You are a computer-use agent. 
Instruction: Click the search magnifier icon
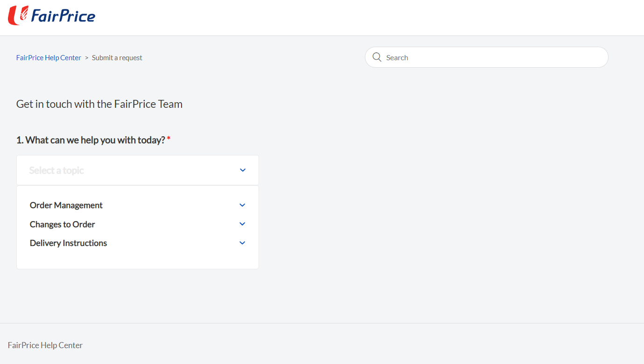tap(377, 57)
